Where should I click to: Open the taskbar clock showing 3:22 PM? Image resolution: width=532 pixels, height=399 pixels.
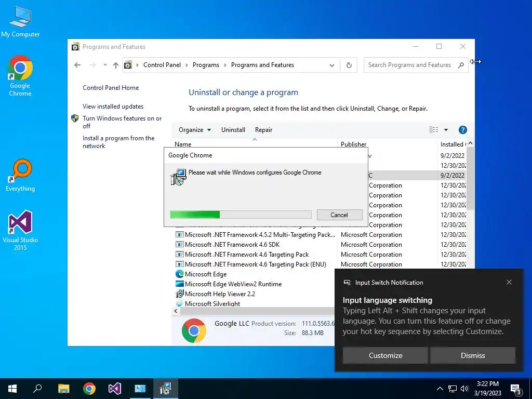click(x=487, y=389)
